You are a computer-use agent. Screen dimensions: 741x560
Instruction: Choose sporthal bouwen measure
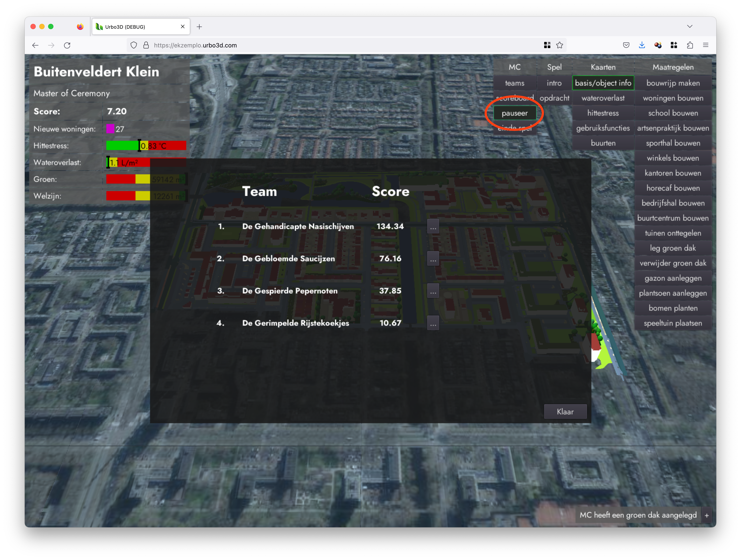pos(673,143)
